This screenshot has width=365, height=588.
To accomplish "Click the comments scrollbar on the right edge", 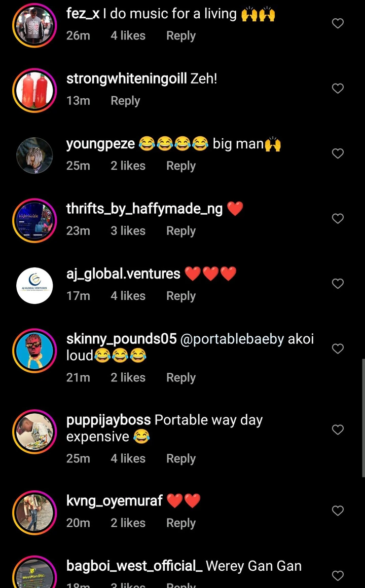I will 363,418.
